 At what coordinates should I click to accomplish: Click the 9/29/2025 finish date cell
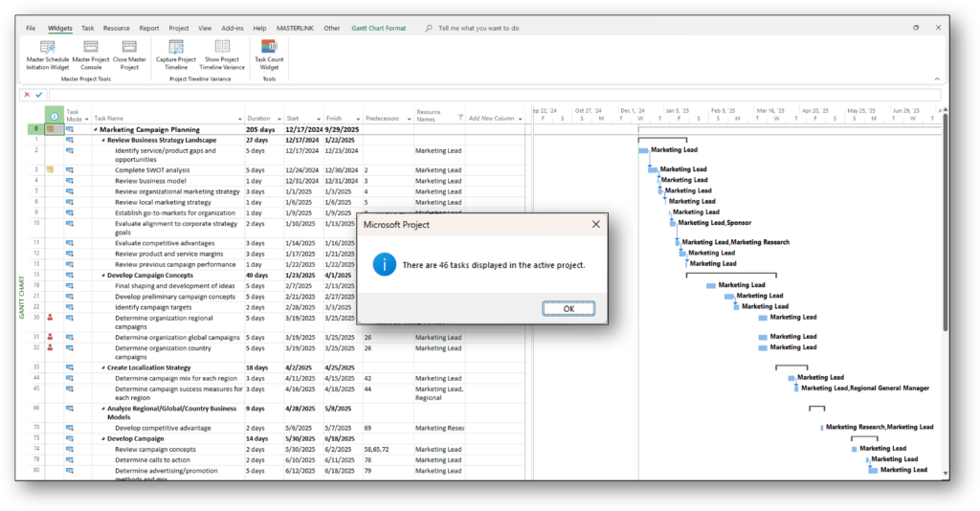coord(342,130)
